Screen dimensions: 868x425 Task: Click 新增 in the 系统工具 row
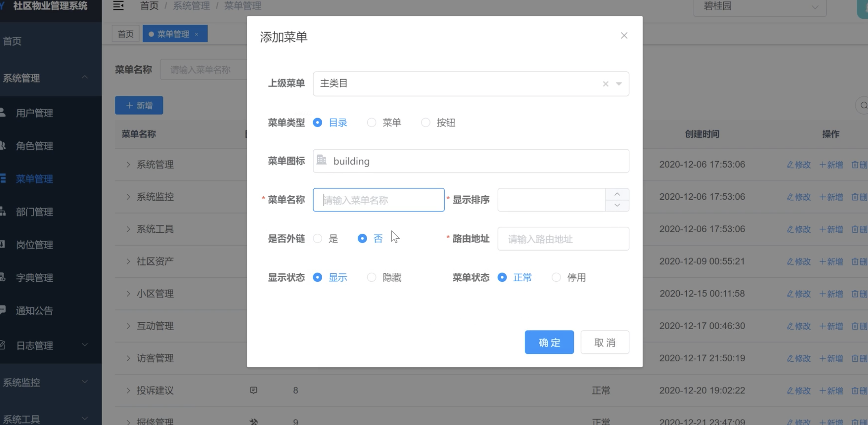pyautogui.click(x=831, y=229)
